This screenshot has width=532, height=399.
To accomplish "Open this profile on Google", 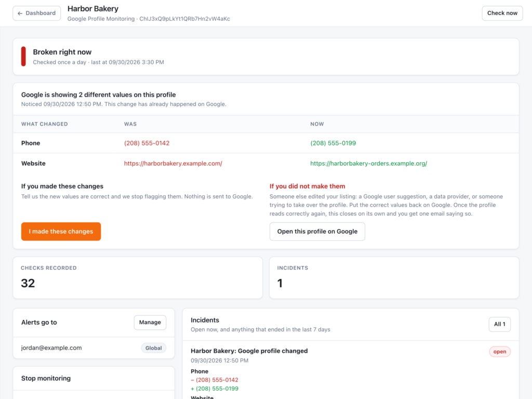I will pos(317,231).
